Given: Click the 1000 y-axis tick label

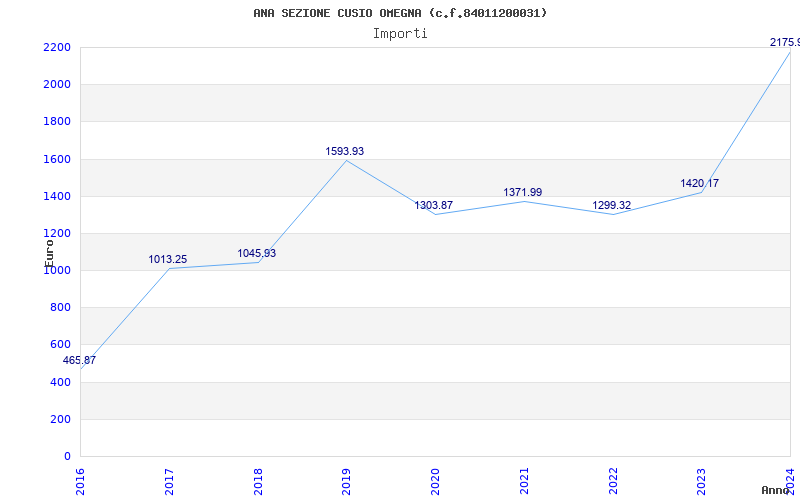Looking at the screenshot, I should pyautogui.click(x=57, y=270).
